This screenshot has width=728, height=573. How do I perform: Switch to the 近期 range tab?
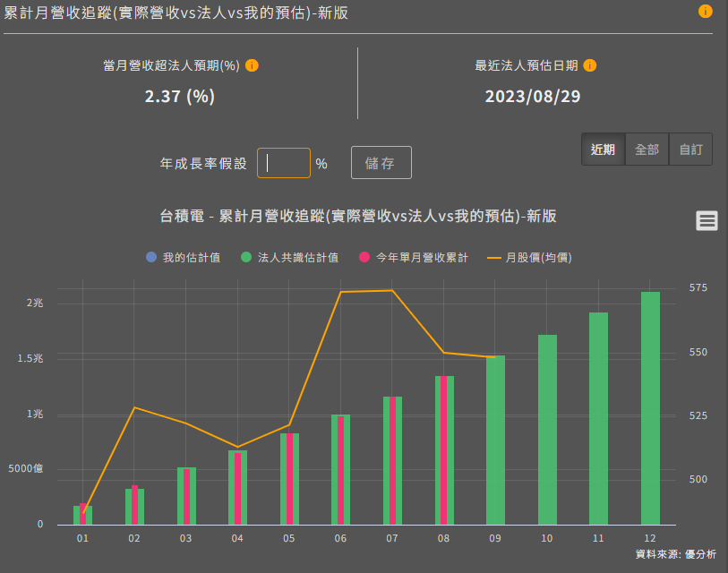click(x=604, y=150)
